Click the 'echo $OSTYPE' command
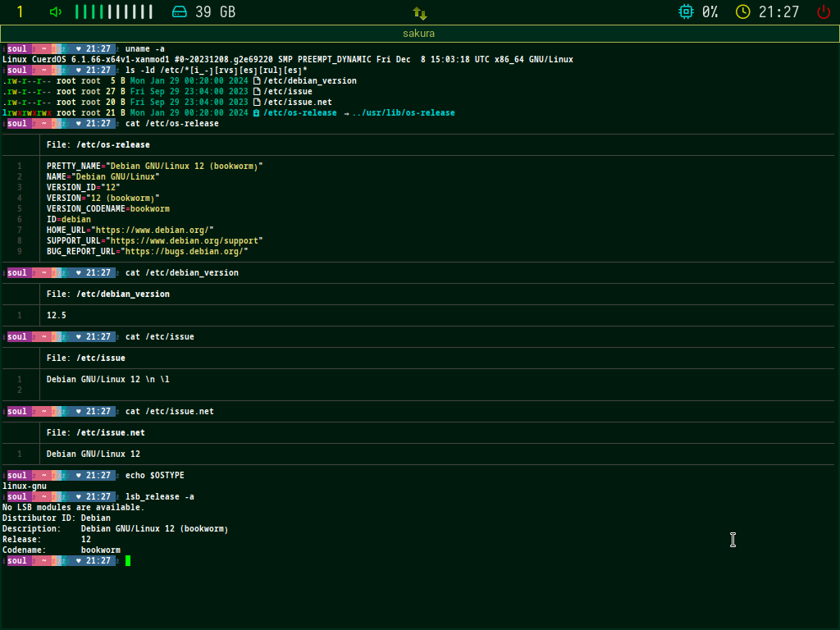This screenshot has width=840, height=630. [x=155, y=476]
